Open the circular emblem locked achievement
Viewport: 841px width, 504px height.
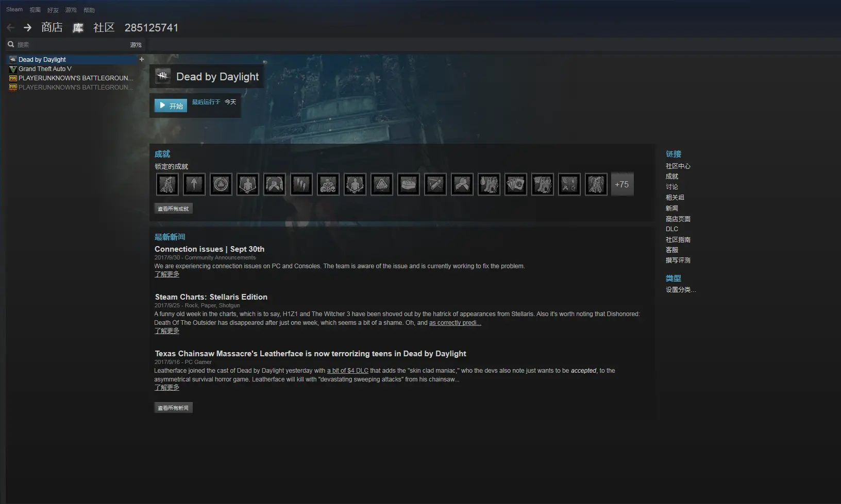click(x=221, y=184)
